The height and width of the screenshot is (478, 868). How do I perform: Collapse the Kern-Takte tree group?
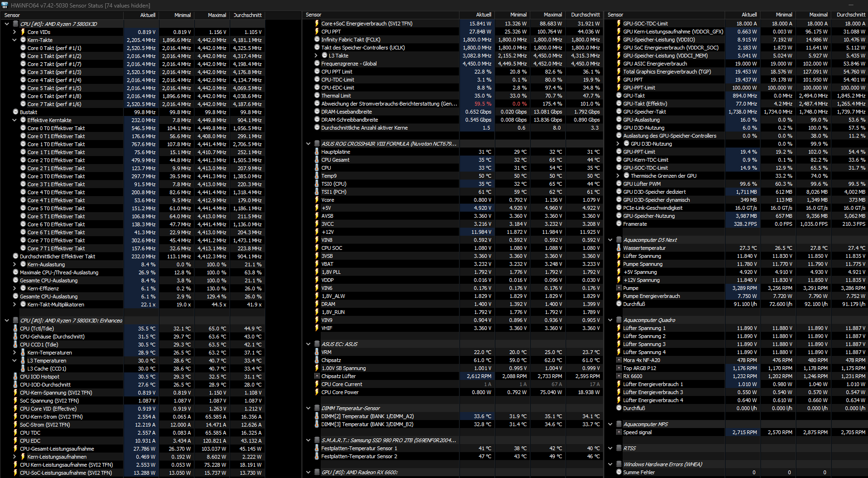click(x=15, y=40)
